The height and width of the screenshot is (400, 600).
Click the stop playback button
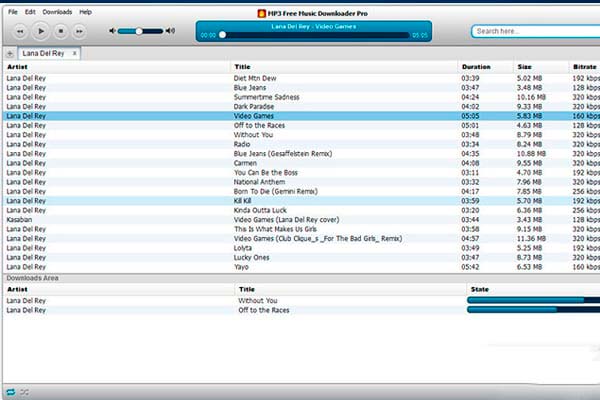pyautogui.click(x=60, y=31)
